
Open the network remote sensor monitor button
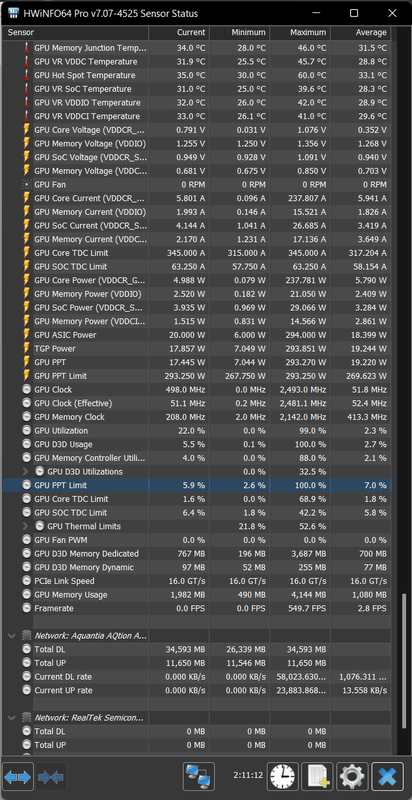(x=199, y=777)
